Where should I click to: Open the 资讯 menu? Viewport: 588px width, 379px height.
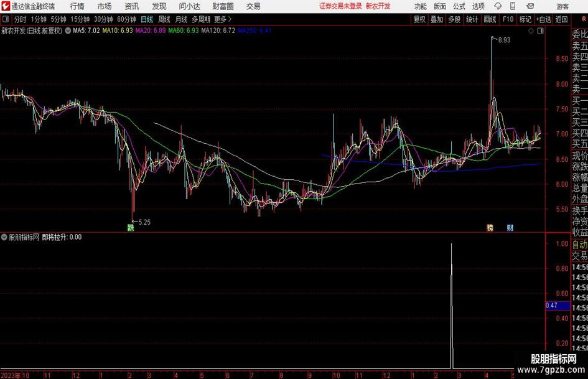pyautogui.click(x=132, y=6)
